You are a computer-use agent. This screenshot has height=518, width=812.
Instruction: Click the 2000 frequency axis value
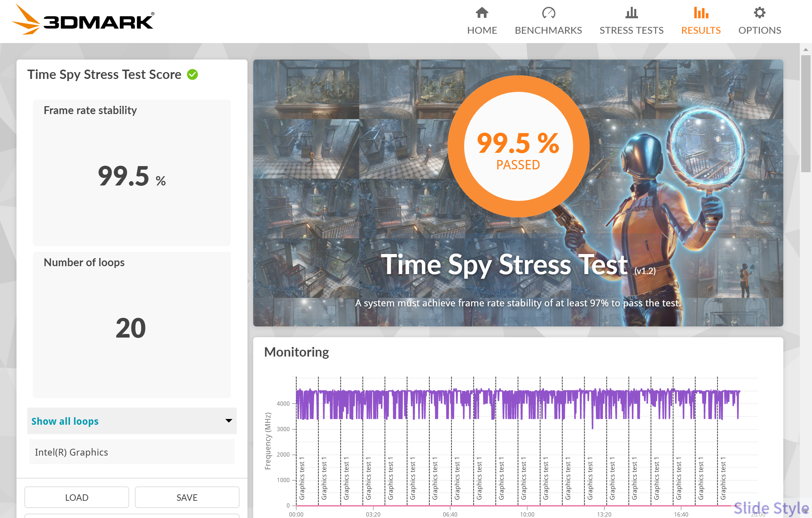pyautogui.click(x=283, y=455)
